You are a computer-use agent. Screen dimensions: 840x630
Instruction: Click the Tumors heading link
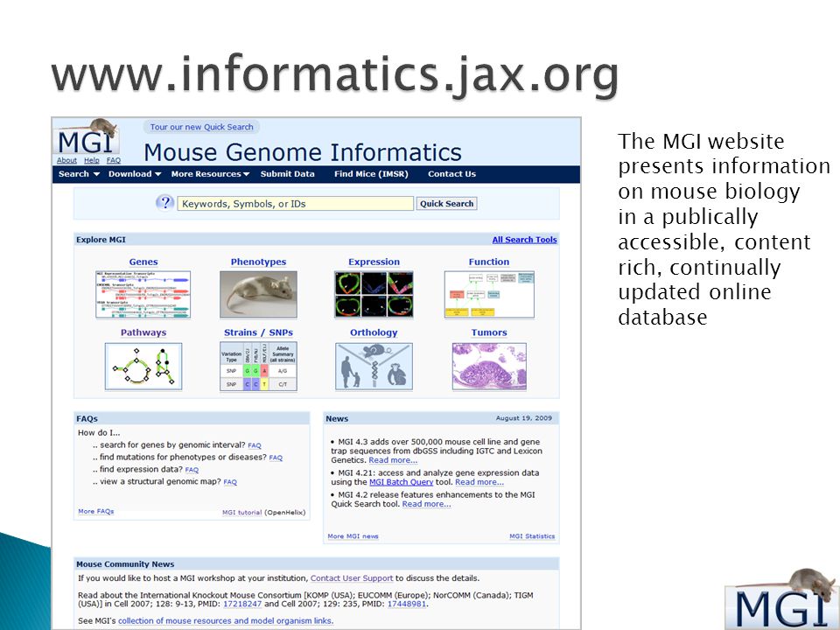coord(489,332)
